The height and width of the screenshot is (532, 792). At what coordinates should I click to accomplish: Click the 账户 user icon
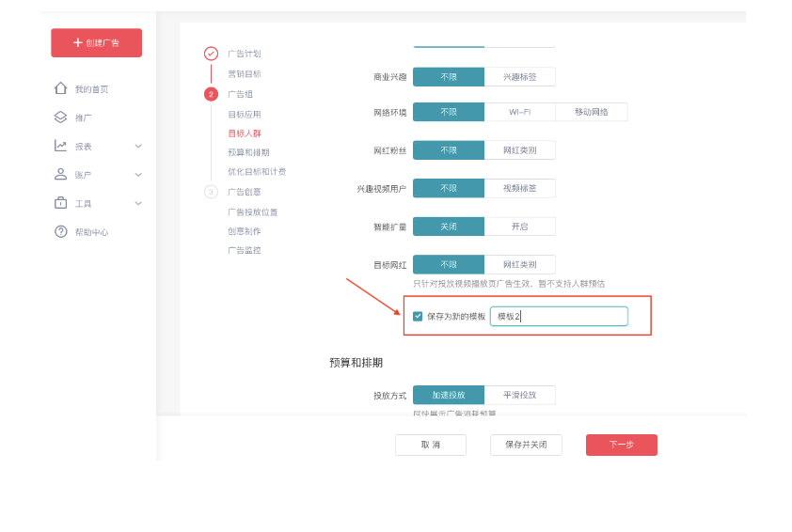coord(61,174)
